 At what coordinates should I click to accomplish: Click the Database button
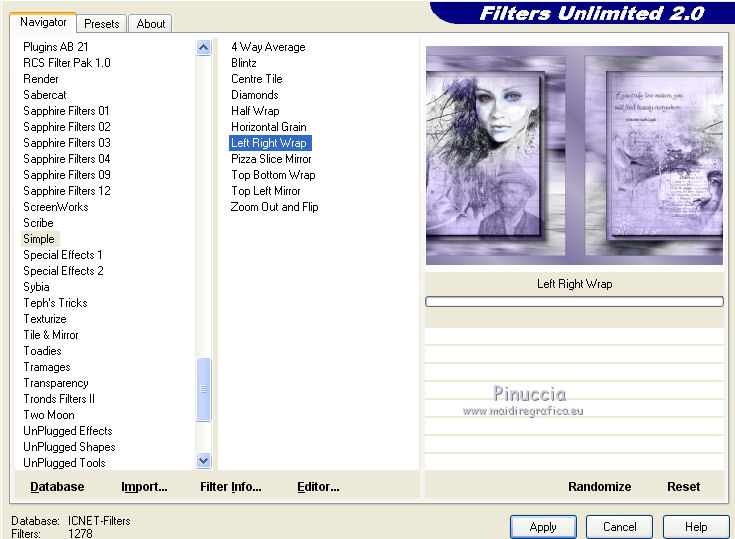tap(57, 487)
